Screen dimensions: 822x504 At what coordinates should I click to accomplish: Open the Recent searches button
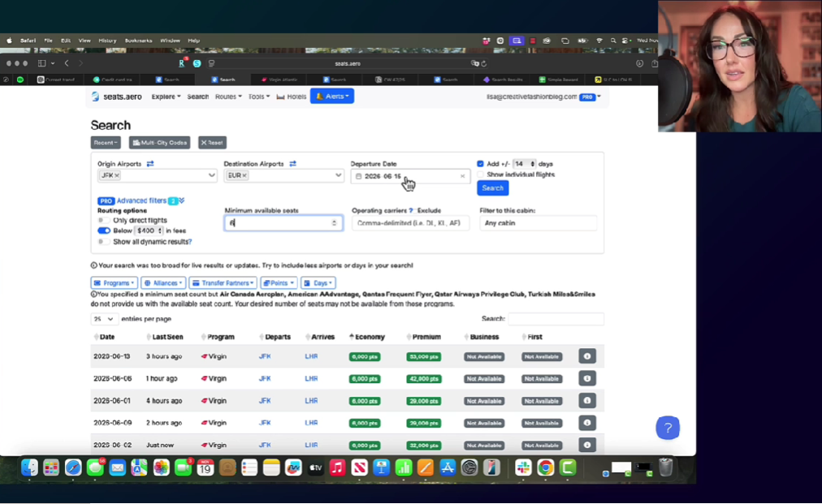(x=106, y=143)
